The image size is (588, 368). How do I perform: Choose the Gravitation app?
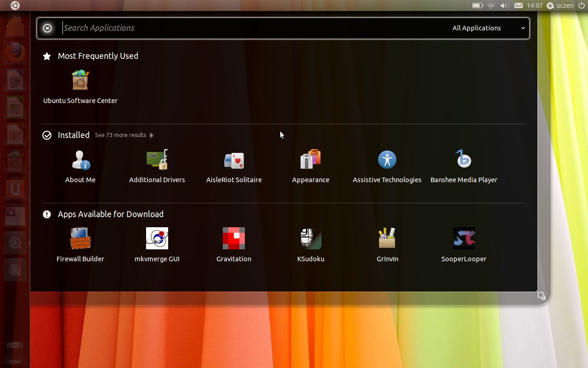click(234, 245)
